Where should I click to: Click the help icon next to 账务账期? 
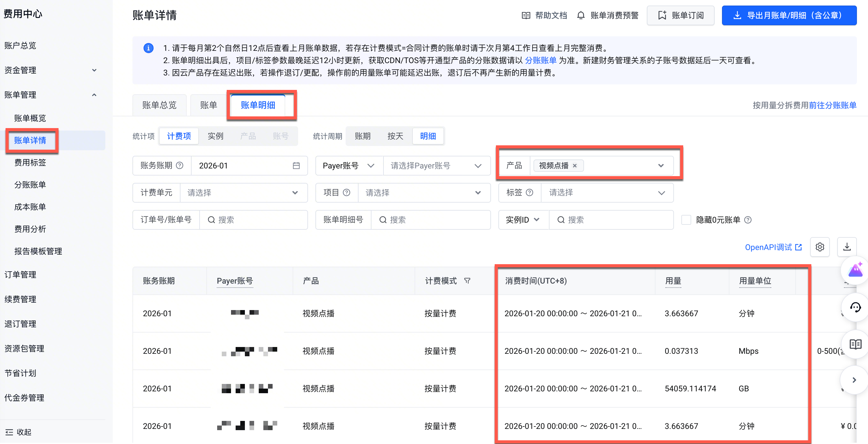tap(180, 165)
